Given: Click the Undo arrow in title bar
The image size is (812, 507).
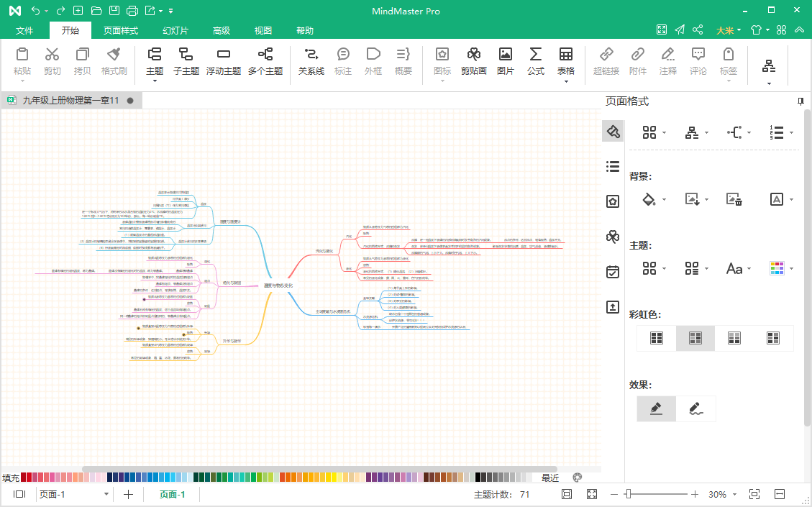Looking at the screenshot, I should click(x=35, y=11).
